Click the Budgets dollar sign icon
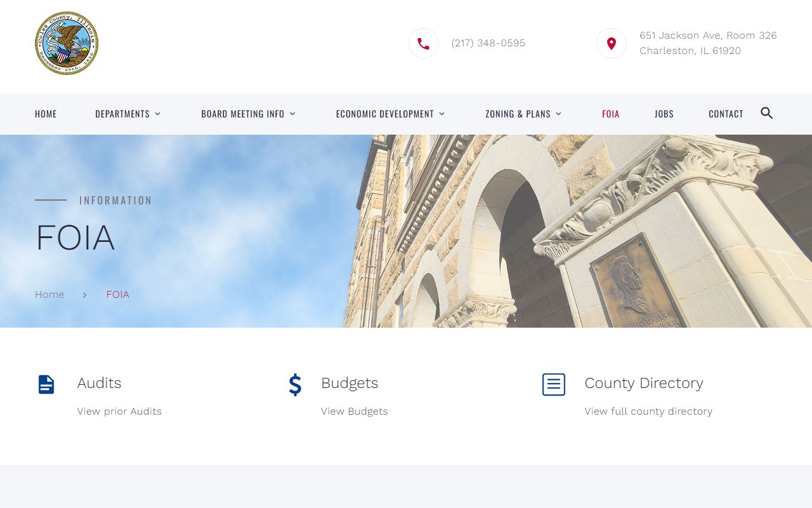 [x=295, y=385]
